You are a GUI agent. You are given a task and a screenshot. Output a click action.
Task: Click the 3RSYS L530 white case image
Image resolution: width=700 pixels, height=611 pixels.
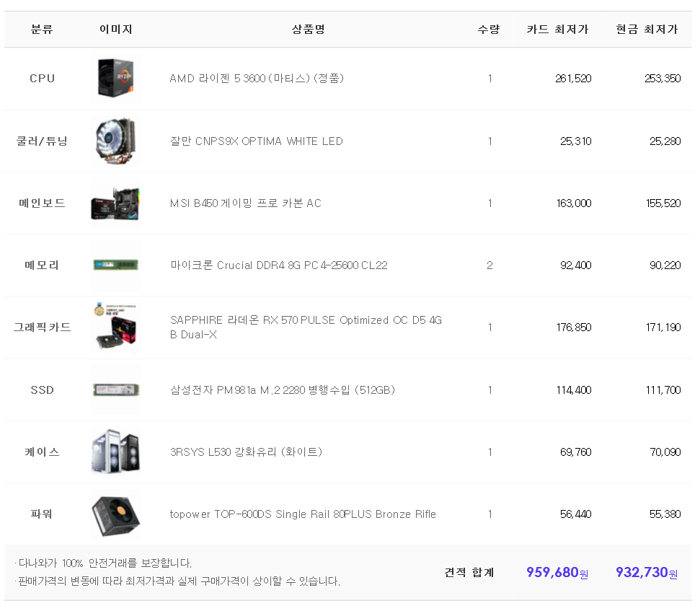(115, 452)
